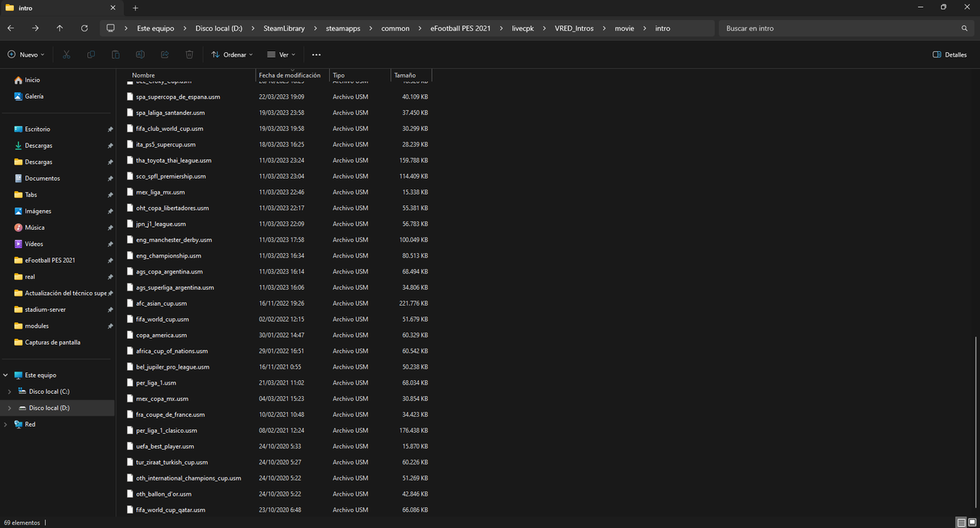Close the intro tab
The width and height of the screenshot is (980, 528).
click(x=113, y=8)
